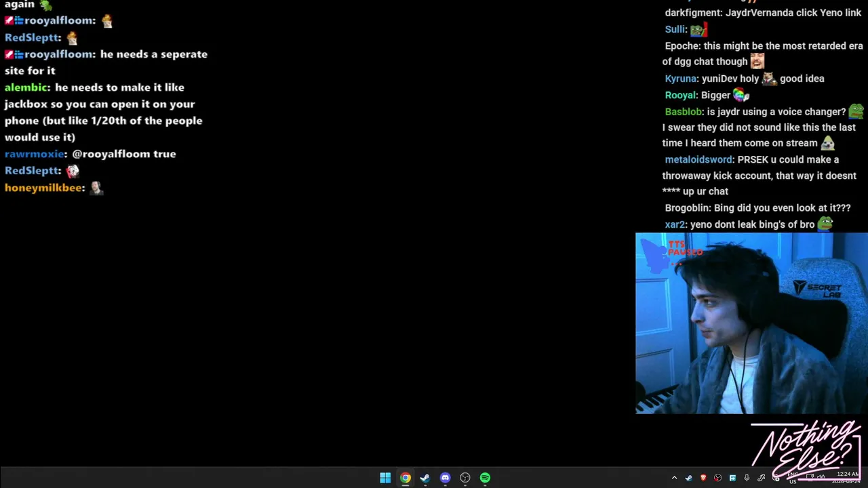Viewport: 868px width, 488px height.
Task: Switch to OBS Studio on the taskbar
Action: tap(465, 478)
